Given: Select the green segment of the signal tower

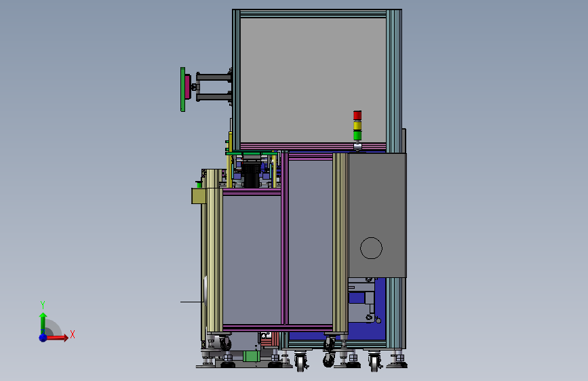Looking at the screenshot, I should (x=357, y=136).
